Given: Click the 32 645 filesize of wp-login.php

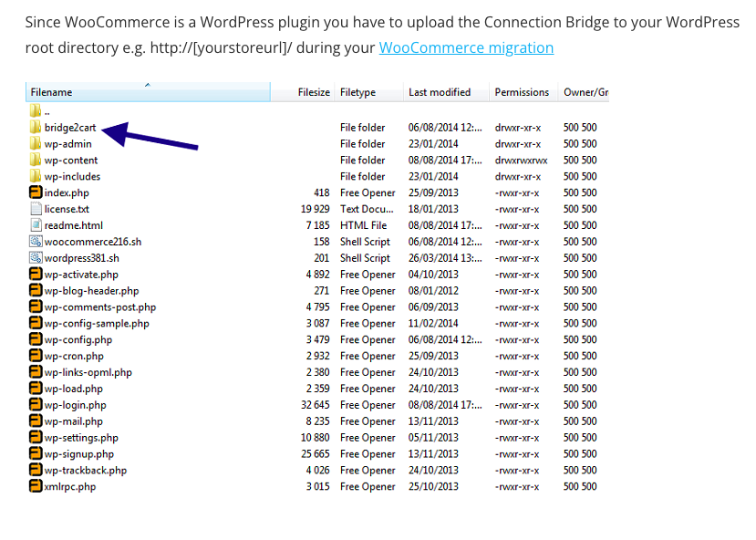Looking at the screenshot, I should click(x=316, y=405).
